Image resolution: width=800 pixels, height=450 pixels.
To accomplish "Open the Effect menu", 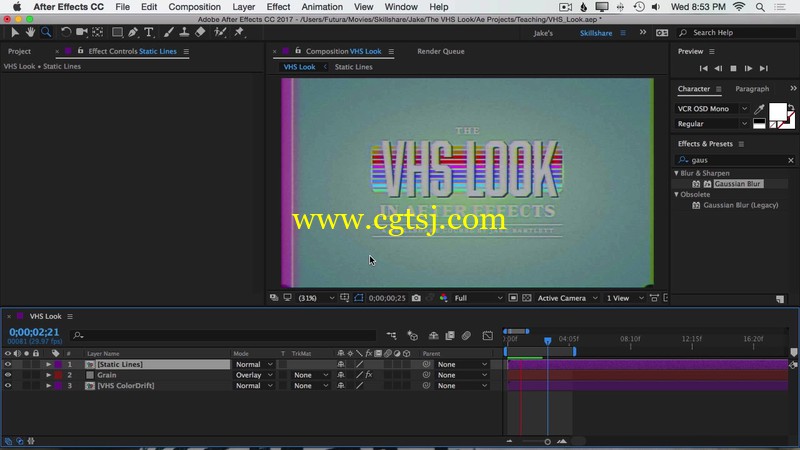I will tap(278, 7).
